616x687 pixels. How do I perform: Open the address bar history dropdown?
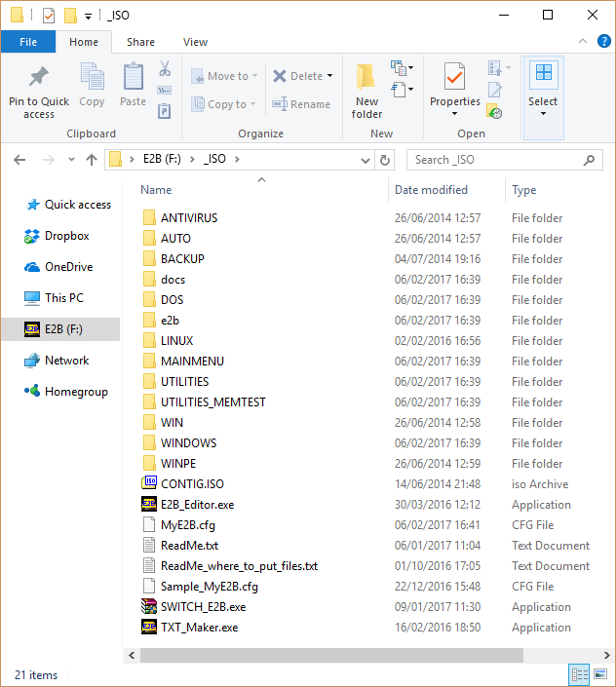point(366,161)
